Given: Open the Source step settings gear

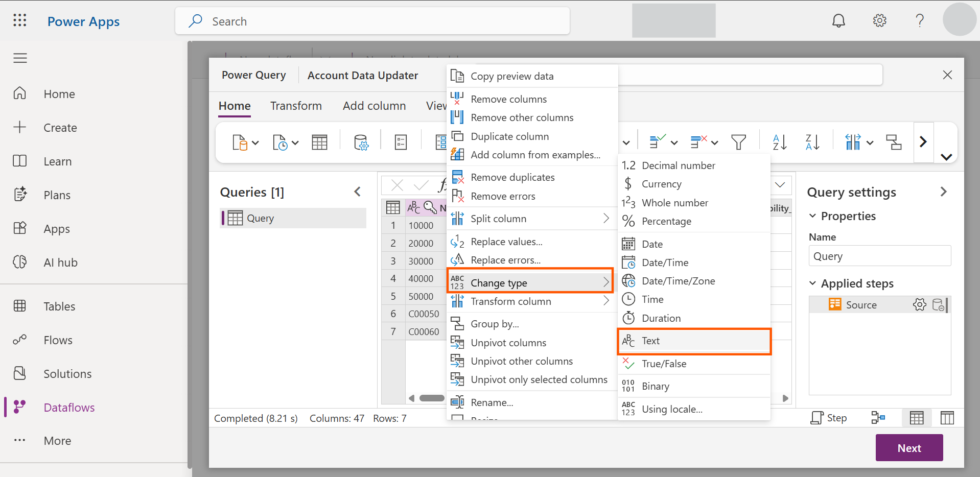Looking at the screenshot, I should (919, 305).
